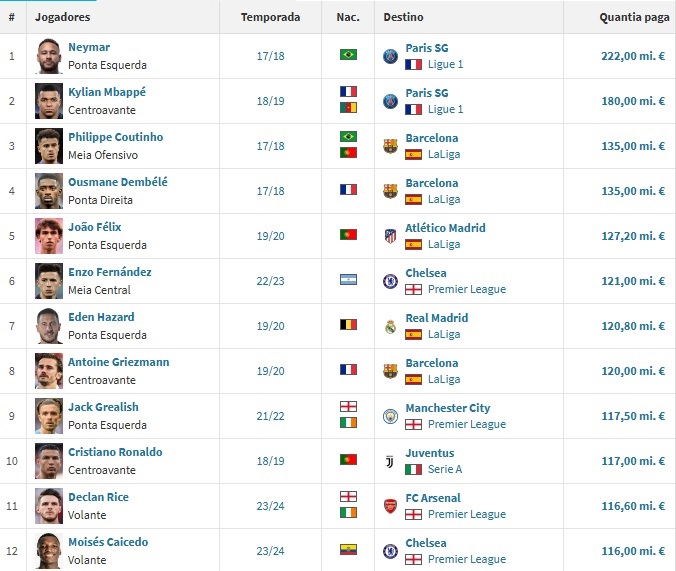This screenshot has height=571, width=676.
Task: Click the Ecuador flag beside Moisés Caicedo
Action: click(x=348, y=550)
